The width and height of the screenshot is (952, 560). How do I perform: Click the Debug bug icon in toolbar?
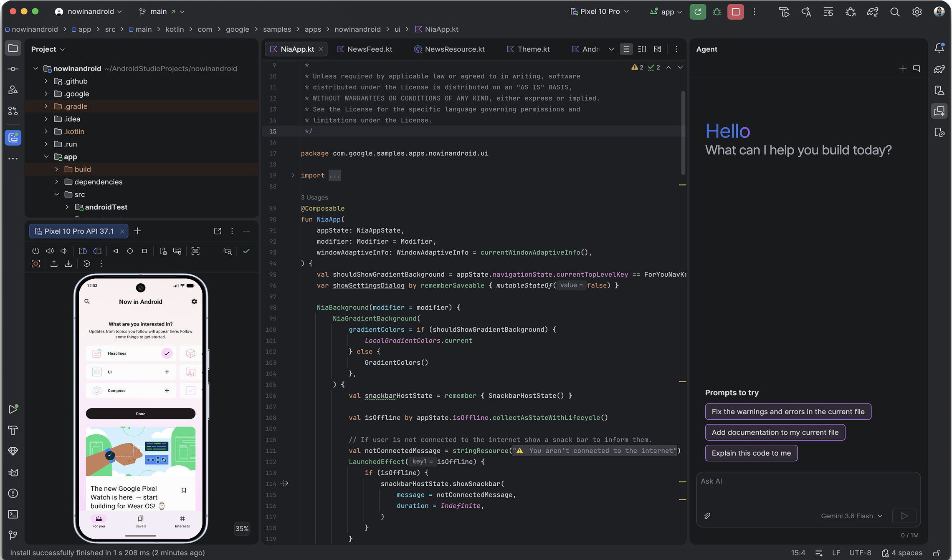click(x=717, y=12)
